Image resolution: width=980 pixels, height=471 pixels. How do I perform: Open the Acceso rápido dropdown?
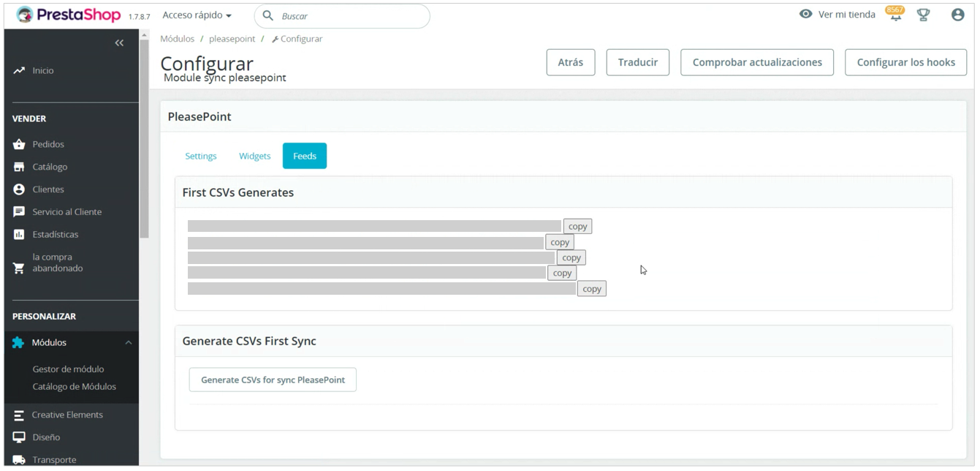click(x=197, y=15)
